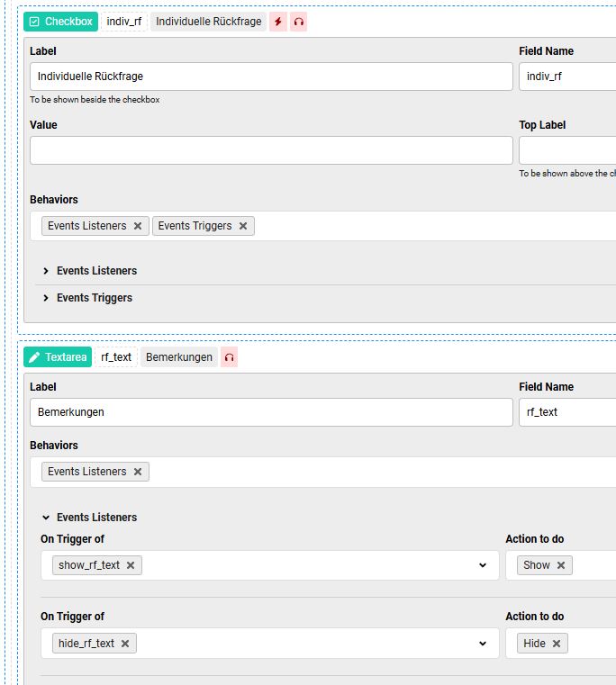
Task: Click the empty Value input field
Action: pyautogui.click(x=270, y=150)
